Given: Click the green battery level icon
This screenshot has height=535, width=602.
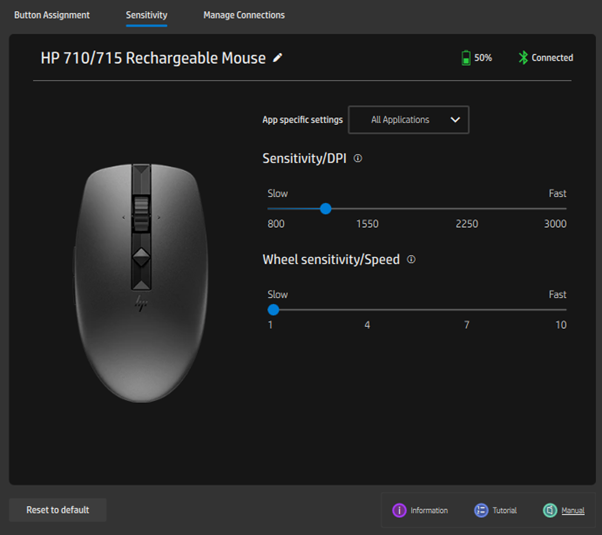Looking at the screenshot, I should 466,58.
